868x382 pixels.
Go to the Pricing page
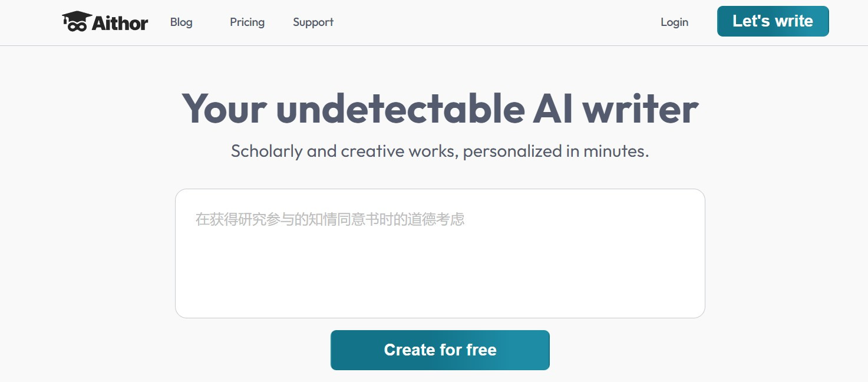click(247, 22)
